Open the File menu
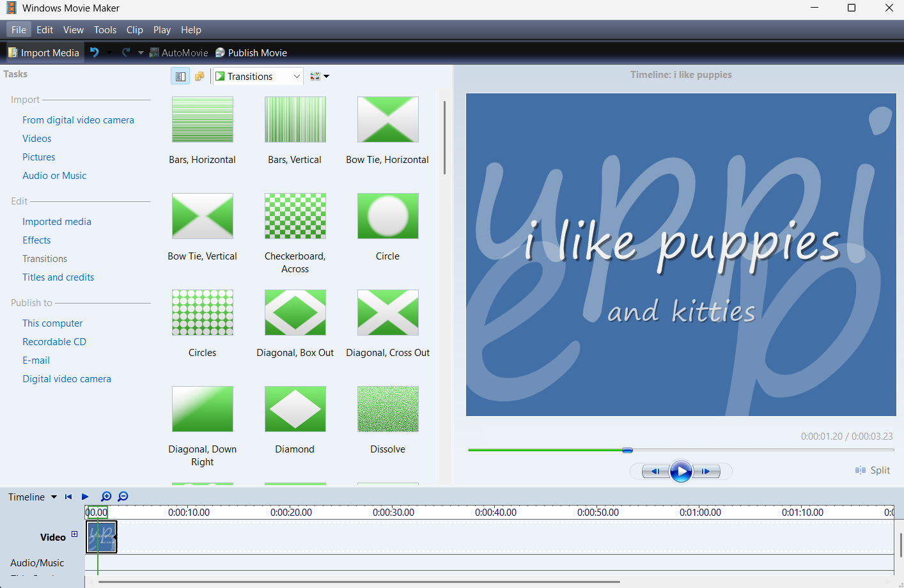This screenshot has width=904, height=588. [19, 29]
